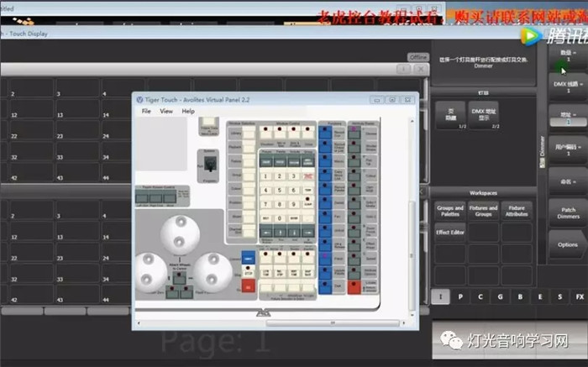Select the S attribute bank tab

pyautogui.click(x=560, y=296)
